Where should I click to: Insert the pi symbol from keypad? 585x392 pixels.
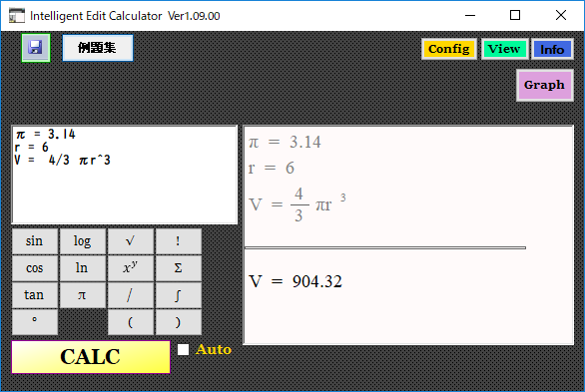83,295
